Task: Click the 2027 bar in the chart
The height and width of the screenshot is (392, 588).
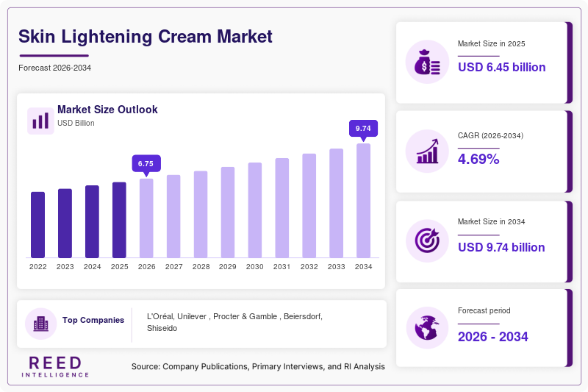Action: click(173, 216)
